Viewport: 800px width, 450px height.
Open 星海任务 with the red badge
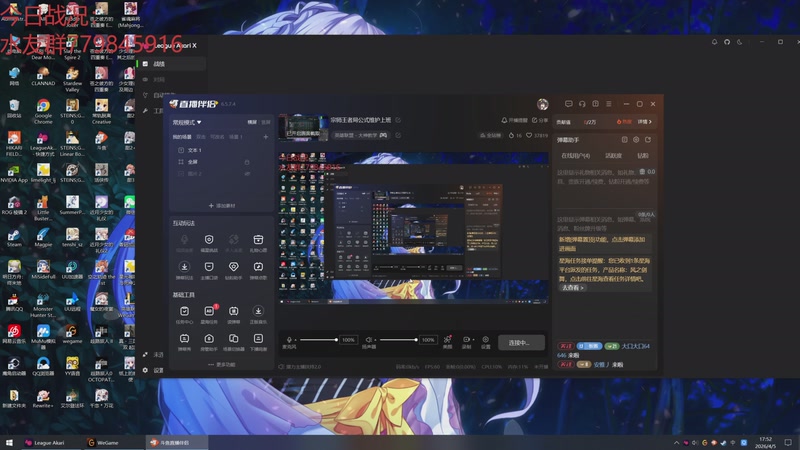[x=209, y=314]
